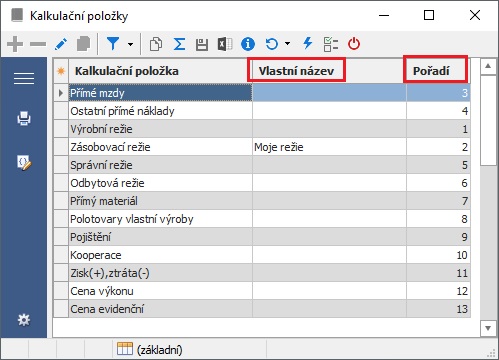
Task: Open the settings gear in sidebar
Action: [x=24, y=320]
